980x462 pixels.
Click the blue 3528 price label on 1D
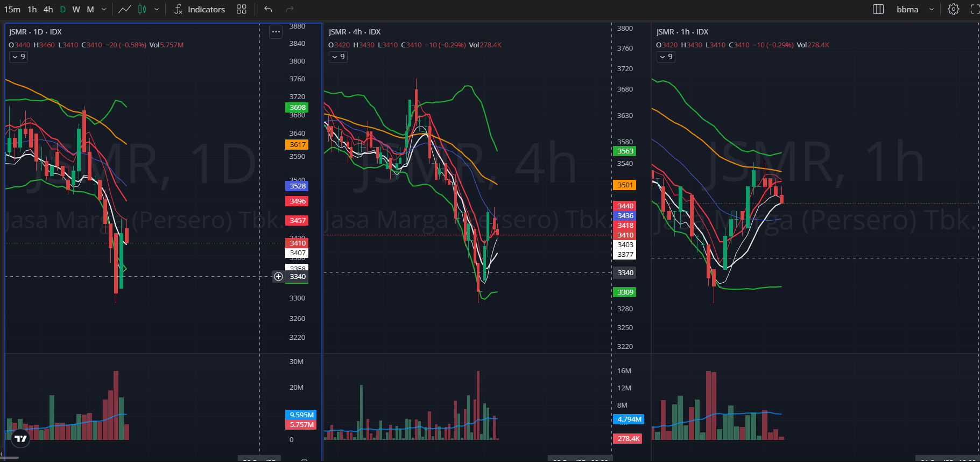point(297,186)
